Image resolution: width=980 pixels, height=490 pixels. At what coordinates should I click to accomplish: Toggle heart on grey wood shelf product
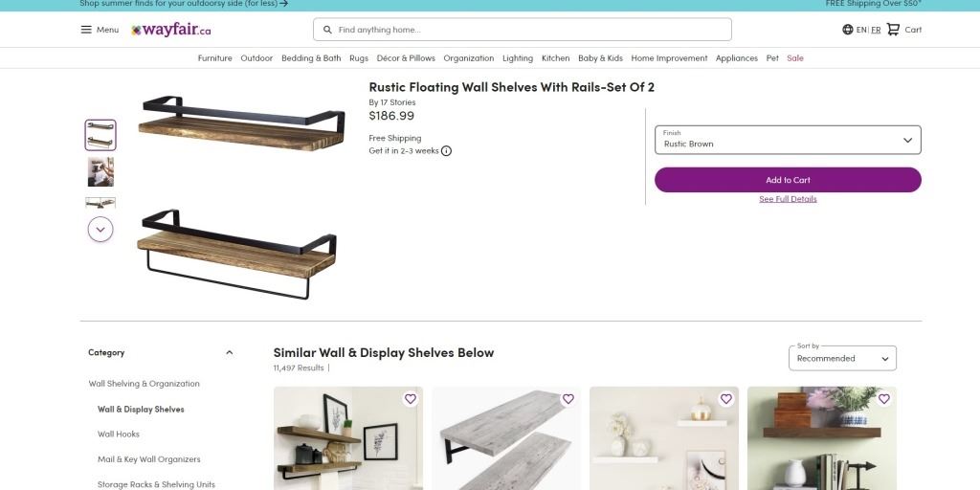[568, 399]
